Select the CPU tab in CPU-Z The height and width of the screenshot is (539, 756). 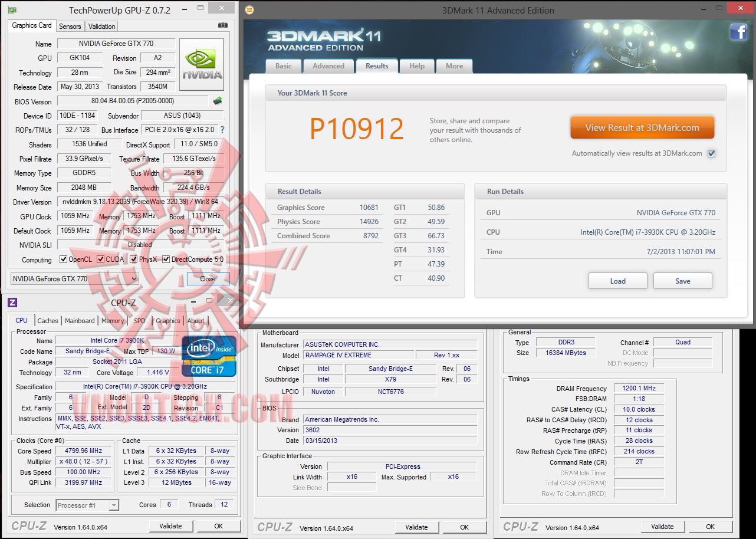21,320
